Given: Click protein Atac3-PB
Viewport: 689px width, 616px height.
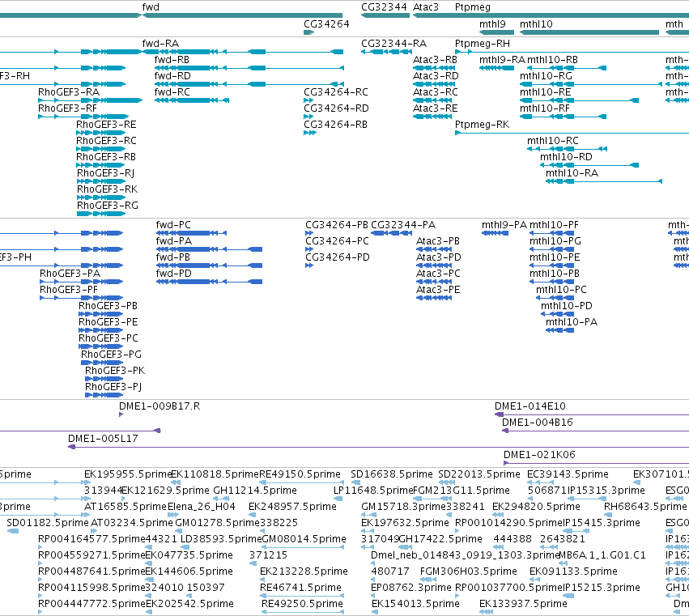Looking at the screenshot, I should point(438,241).
